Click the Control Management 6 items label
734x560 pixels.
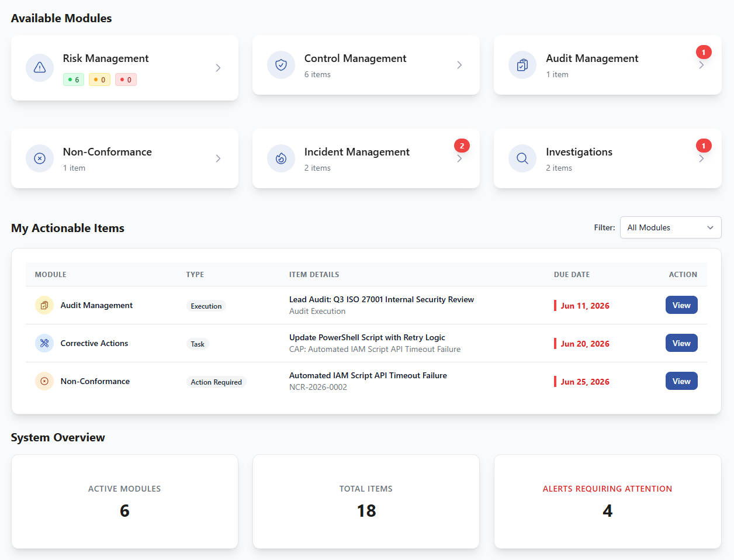(x=317, y=74)
